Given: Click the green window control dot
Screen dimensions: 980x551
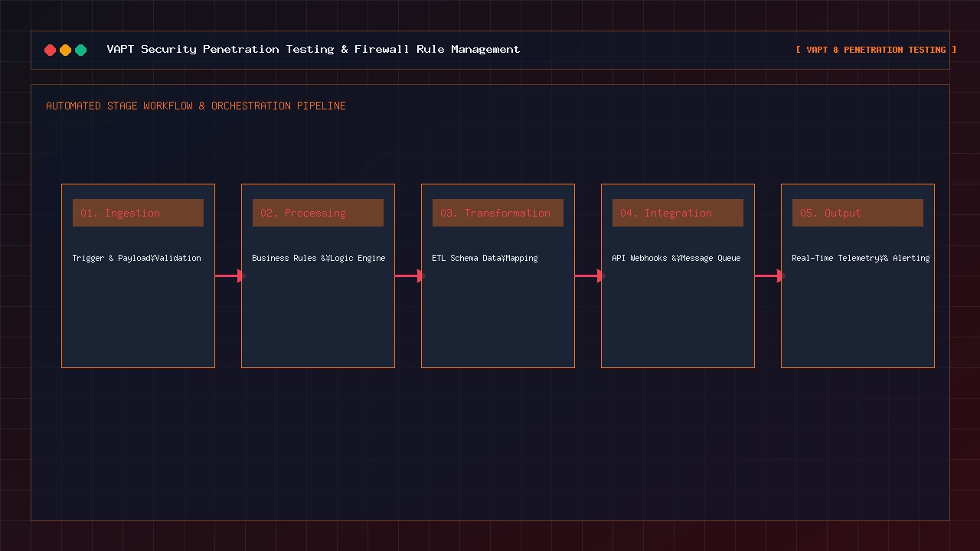Looking at the screenshot, I should click(x=80, y=50).
